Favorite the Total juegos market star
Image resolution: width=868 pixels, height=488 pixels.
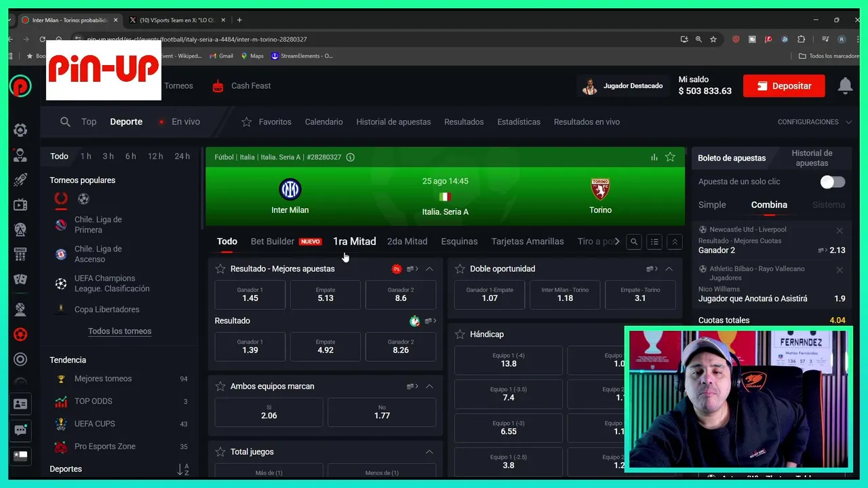click(220, 452)
